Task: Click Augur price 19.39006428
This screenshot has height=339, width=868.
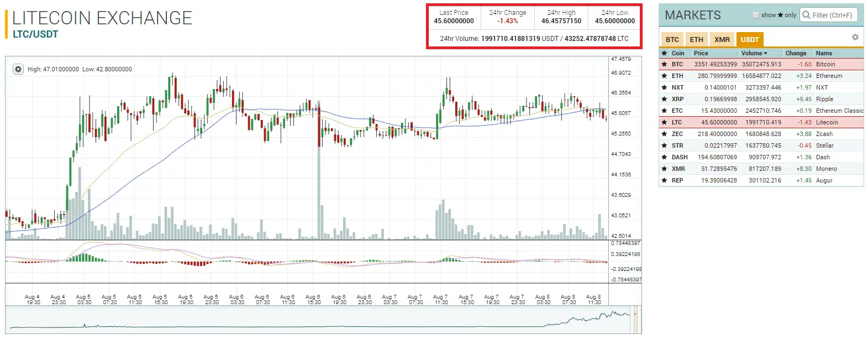Action: [719, 180]
